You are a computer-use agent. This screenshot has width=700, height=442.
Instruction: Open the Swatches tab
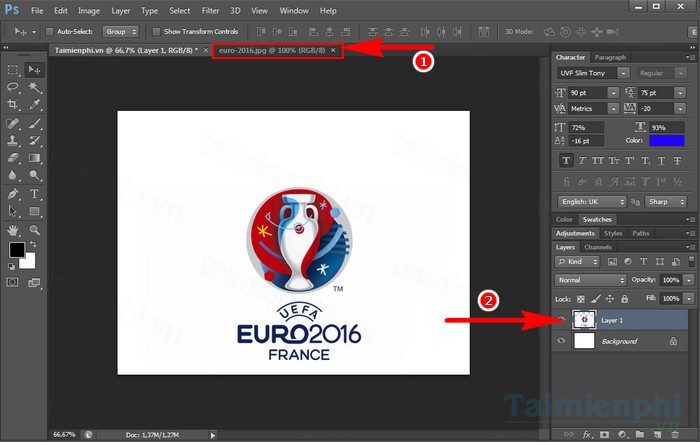tap(597, 219)
